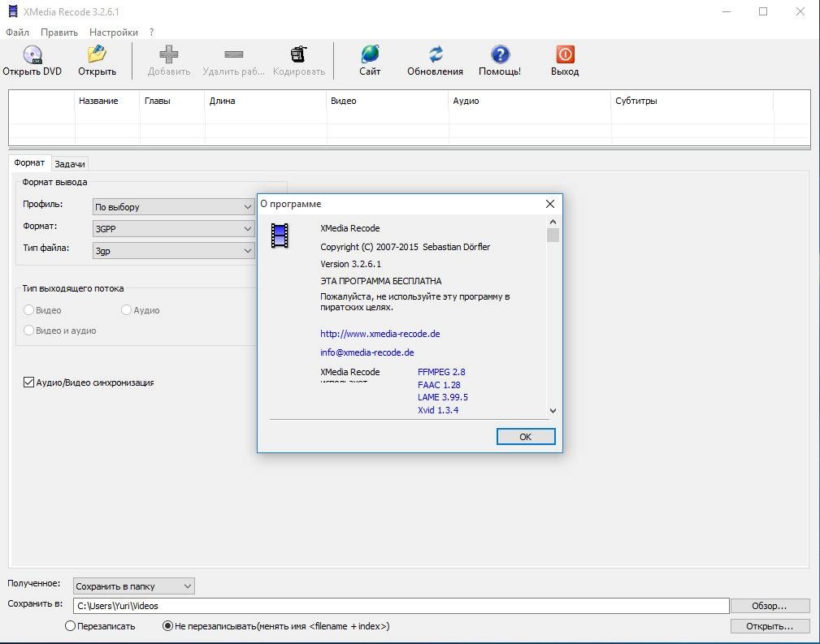
Task: Open the Сохранить в папку dropdown
Action: tap(134, 586)
